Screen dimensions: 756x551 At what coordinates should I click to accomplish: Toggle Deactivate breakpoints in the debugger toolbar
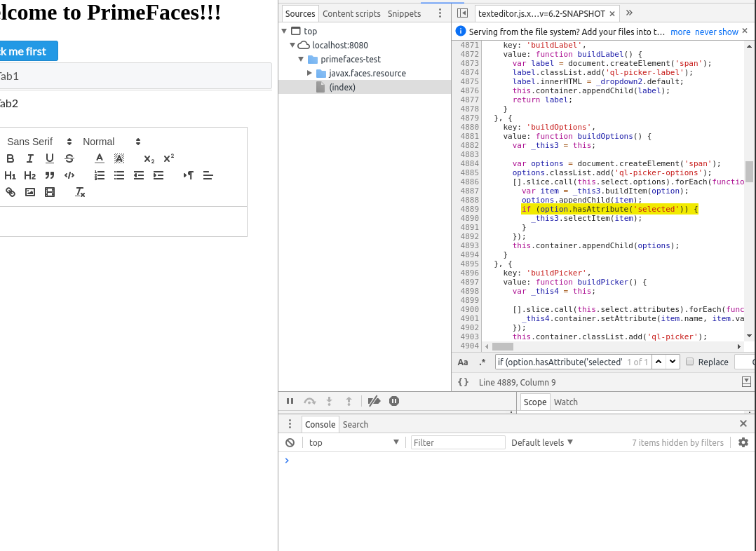374,400
